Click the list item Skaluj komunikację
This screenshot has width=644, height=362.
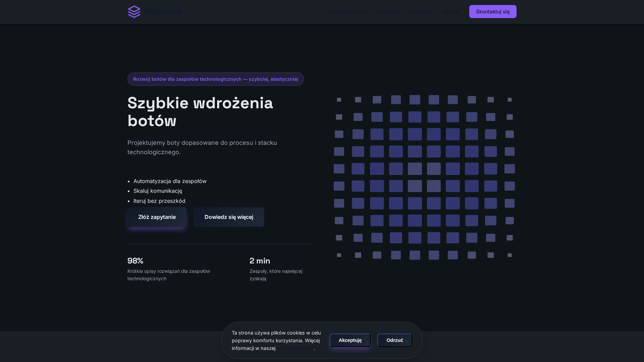pos(158,191)
